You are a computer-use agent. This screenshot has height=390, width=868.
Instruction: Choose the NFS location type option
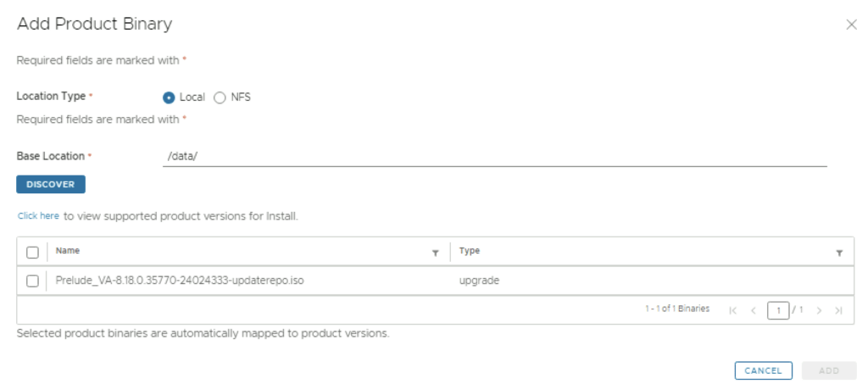point(220,97)
